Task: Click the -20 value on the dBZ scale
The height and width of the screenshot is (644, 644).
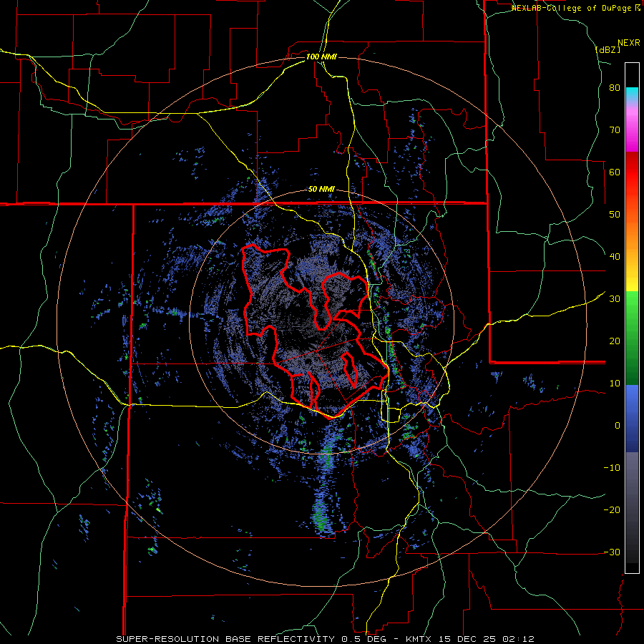Action: pos(612,509)
